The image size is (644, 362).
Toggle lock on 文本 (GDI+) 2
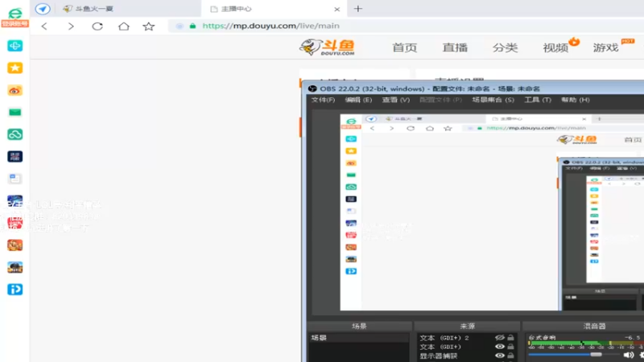tap(510, 338)
